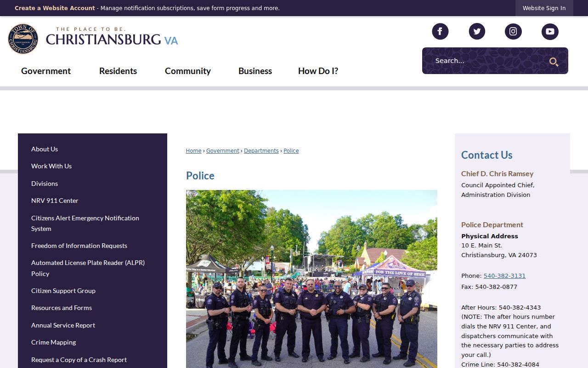Open the Instagram social icon

513,31
